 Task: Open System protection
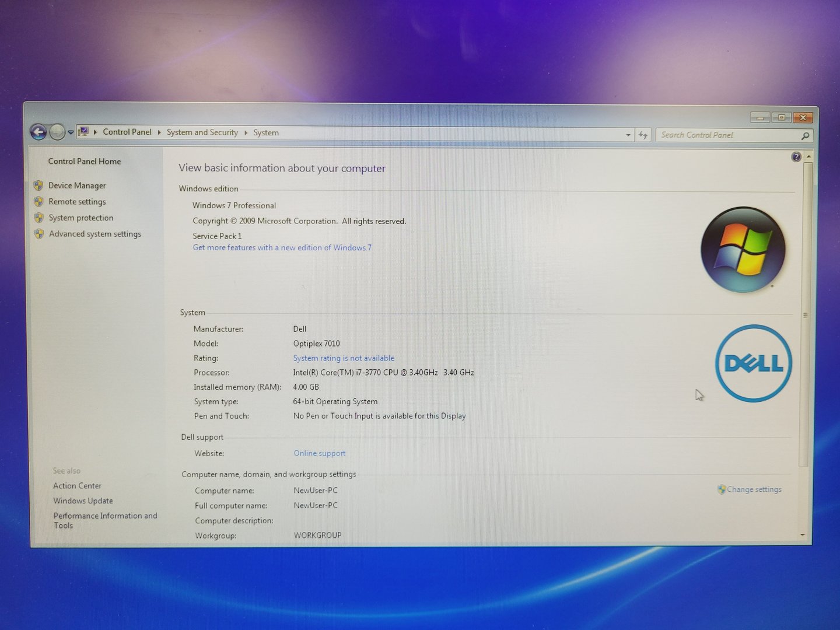point(81,218)
